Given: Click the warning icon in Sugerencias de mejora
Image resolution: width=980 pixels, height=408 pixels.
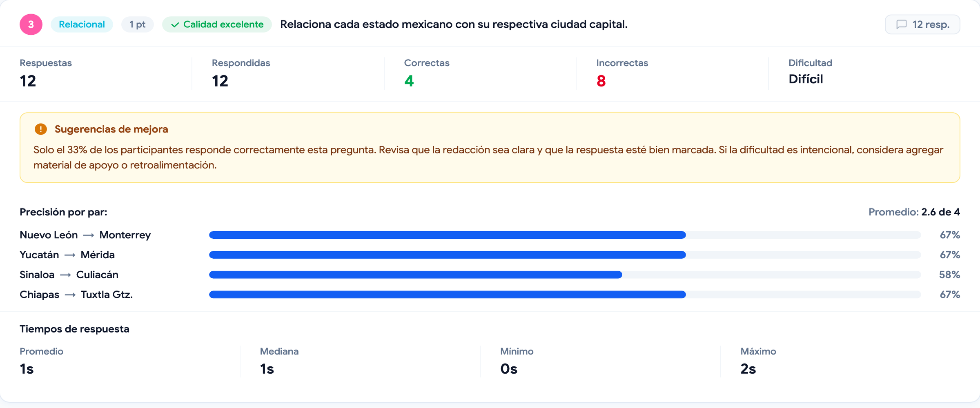Looking at the screenshot, I should point(40,129).
